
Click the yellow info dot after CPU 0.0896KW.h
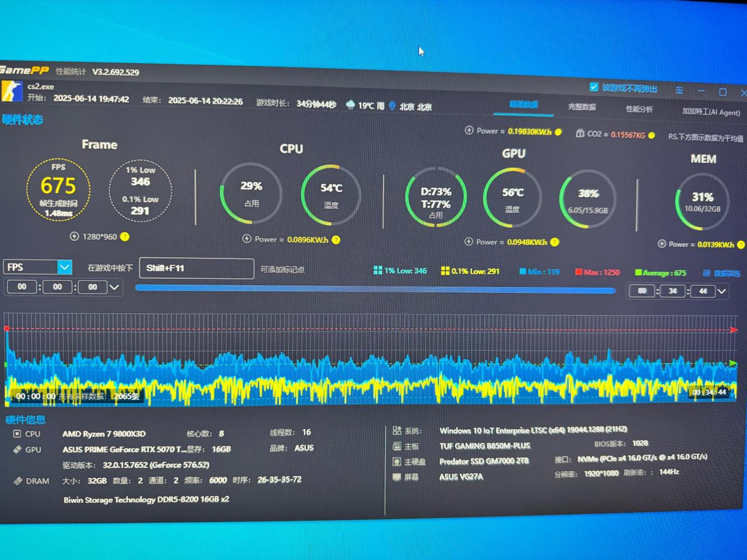point(336,240)
